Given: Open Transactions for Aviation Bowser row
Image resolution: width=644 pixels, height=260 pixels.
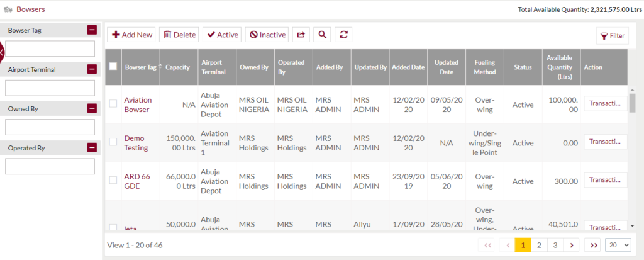Looking at the screenshot, I should tap(606, 103).
